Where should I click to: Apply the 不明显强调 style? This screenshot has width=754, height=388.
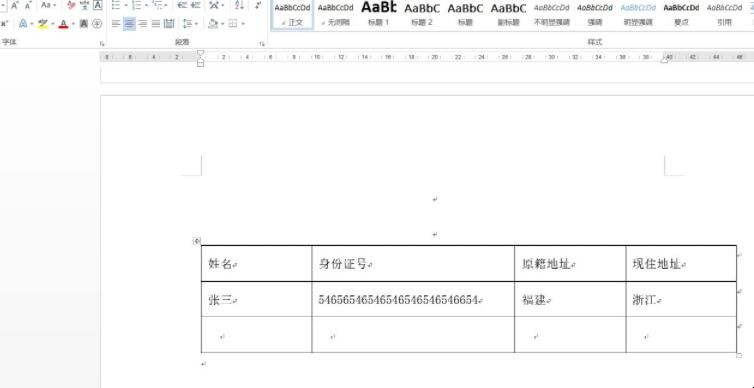tap(552, 14)
